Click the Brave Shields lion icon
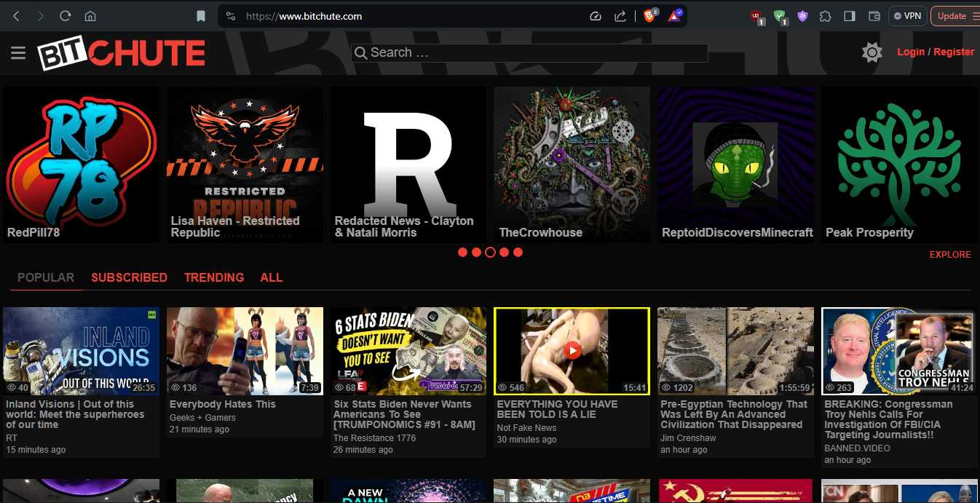The image size is (980, 503). (649, 16)
